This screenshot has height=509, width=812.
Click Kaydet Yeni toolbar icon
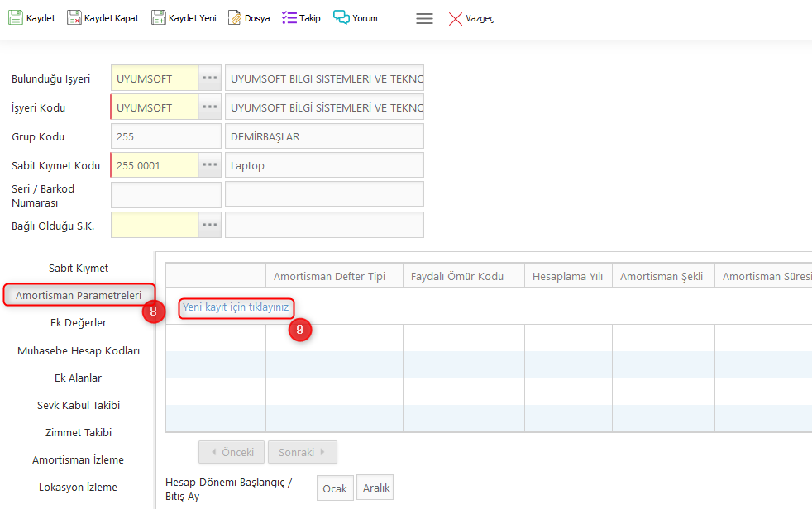pyautogui.click(x=159, y=18)
